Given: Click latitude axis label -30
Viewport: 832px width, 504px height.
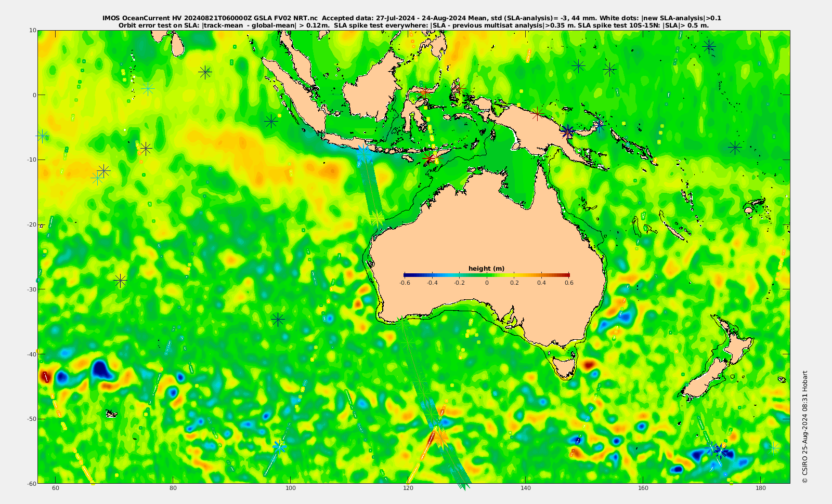Looking at the screenshot, I should (x=31, y=289).
